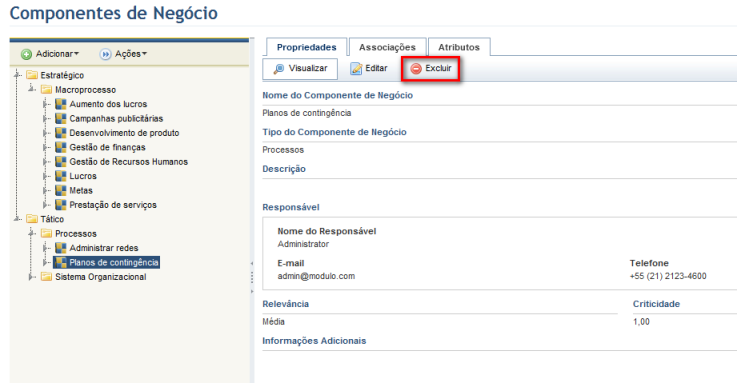Collapse the Tático tree node
Viewport: 737px width, 383px height.
click(17, 219)
